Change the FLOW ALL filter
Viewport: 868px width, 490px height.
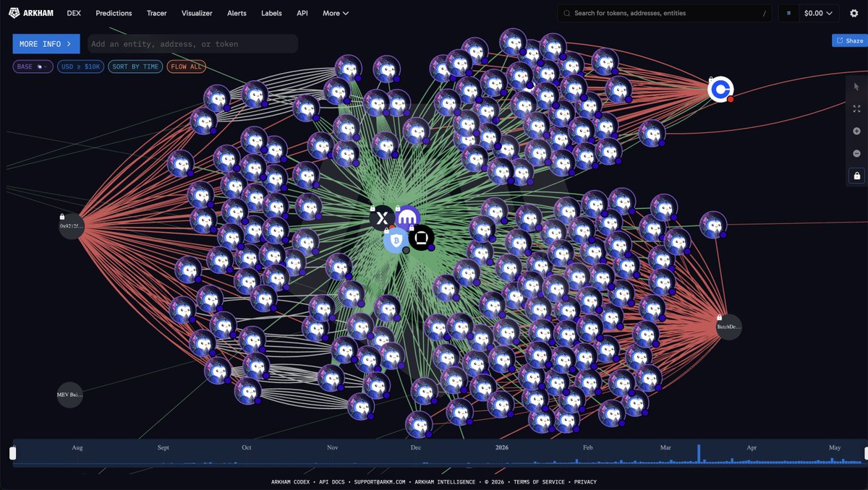click(186, 66)
